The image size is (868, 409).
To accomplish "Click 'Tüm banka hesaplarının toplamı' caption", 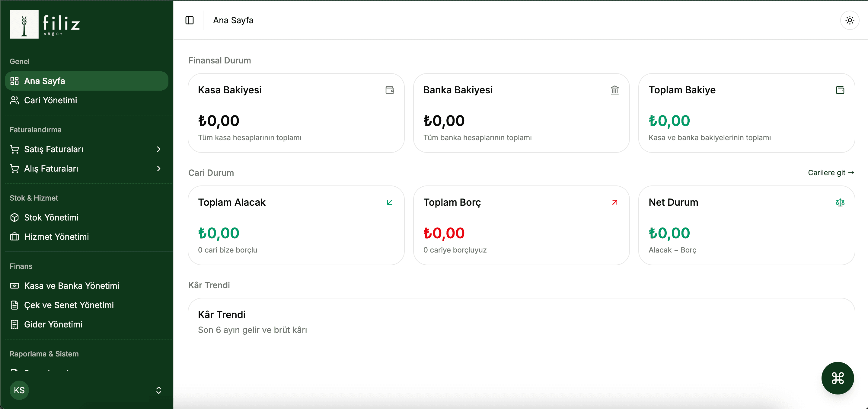I will coord(477,137).
